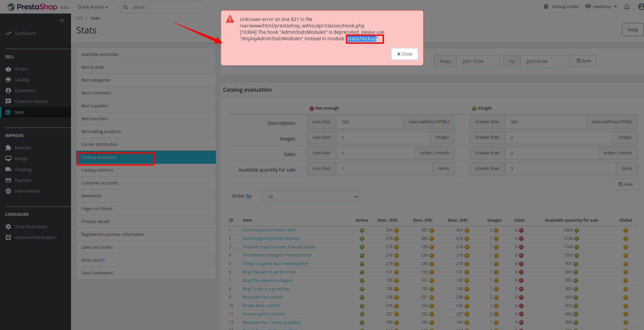
Task: Open the International section
Action: [27, 191]
